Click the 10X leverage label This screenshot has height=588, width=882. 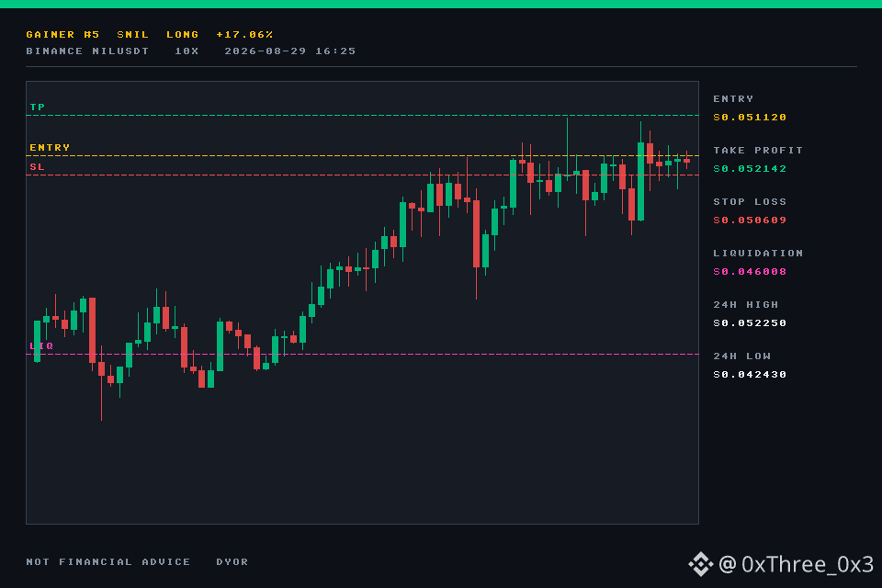point(187,51)
